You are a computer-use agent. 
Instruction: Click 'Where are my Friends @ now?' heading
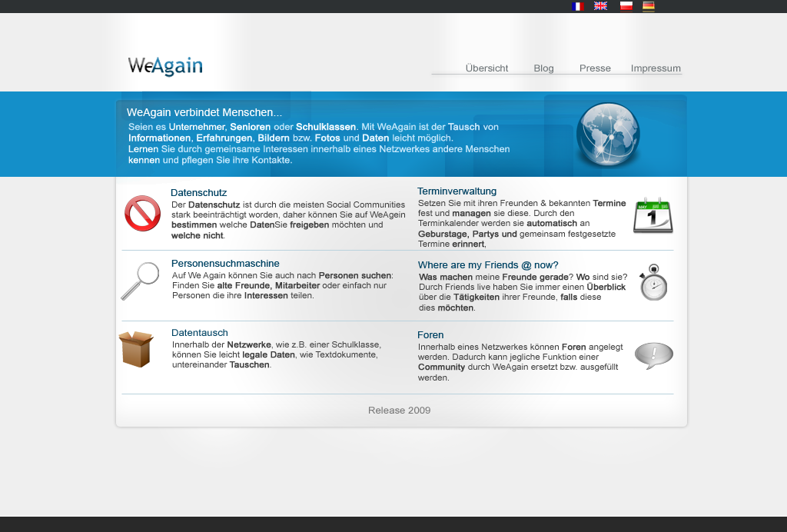tap(488, 265)
